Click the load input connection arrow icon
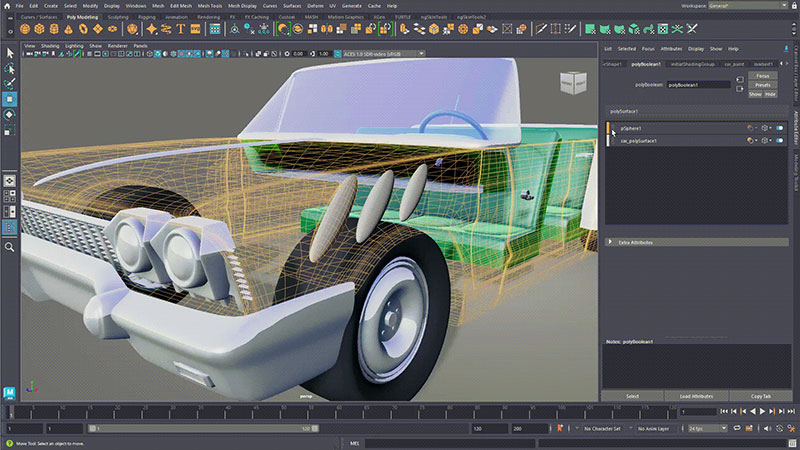Image resolution: width=800 pixels, height=450 pixels. pyautogui.click(x=740, y=80)
